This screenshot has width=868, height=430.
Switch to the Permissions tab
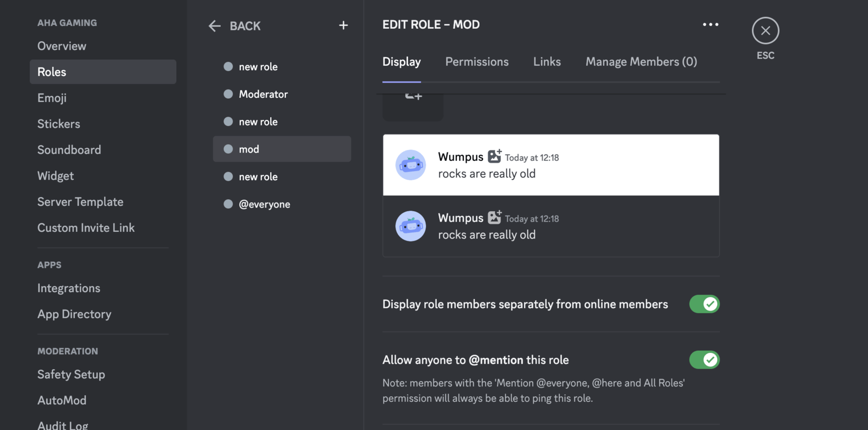tap(476, 61)
